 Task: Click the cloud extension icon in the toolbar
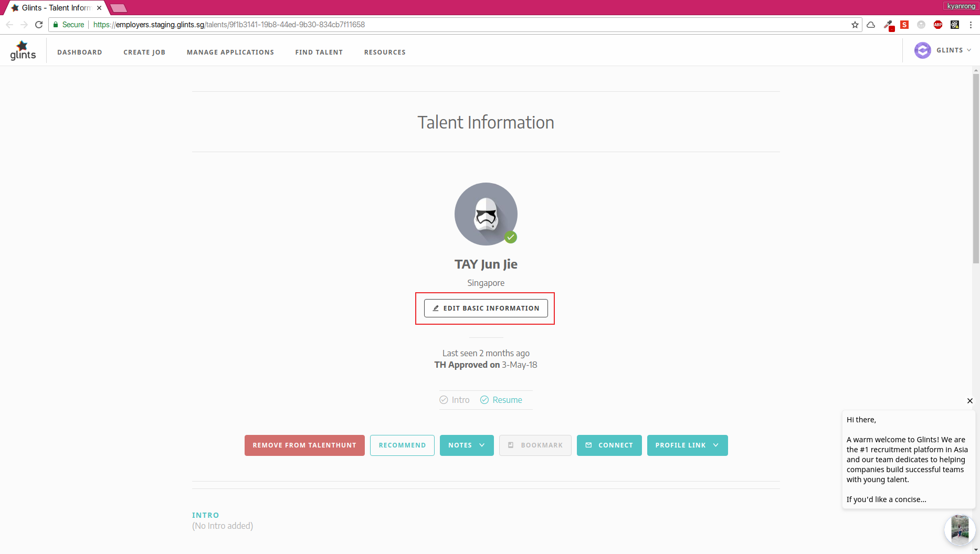(x=870, y=25)
